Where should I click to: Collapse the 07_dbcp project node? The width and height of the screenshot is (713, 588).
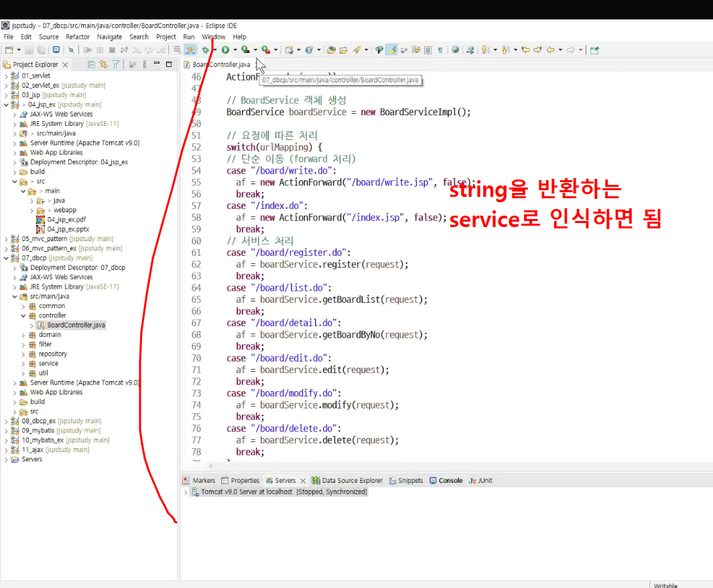pyautogui.click(x=6, y=258)
